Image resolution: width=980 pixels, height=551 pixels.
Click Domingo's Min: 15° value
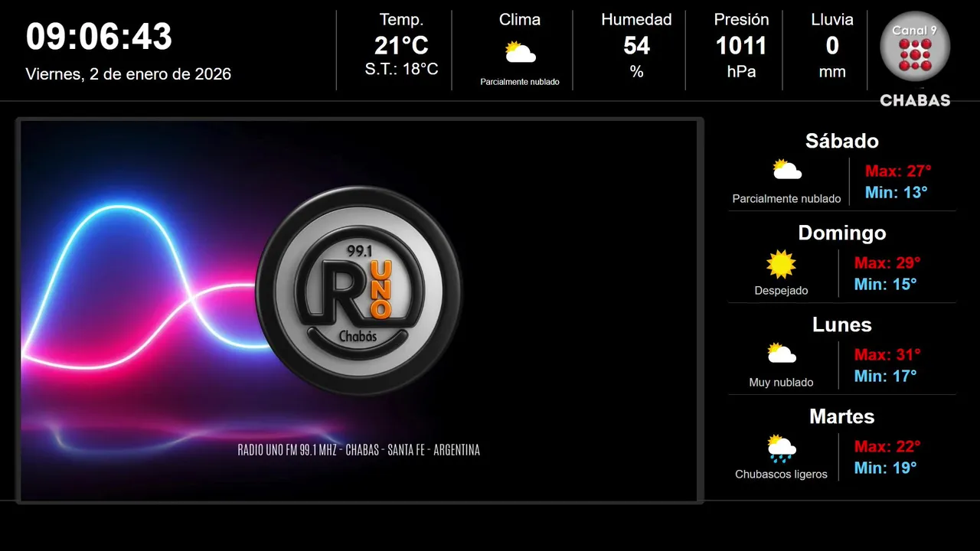pyautogui.click(x=885, y=284)
